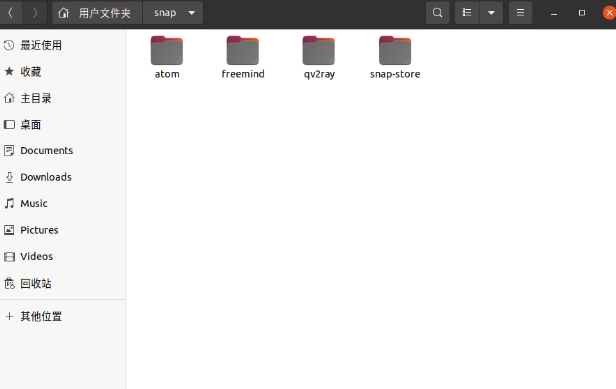Select the freemind folder icon
This screenshot has height=389, width=616.
tap(243, 50)
